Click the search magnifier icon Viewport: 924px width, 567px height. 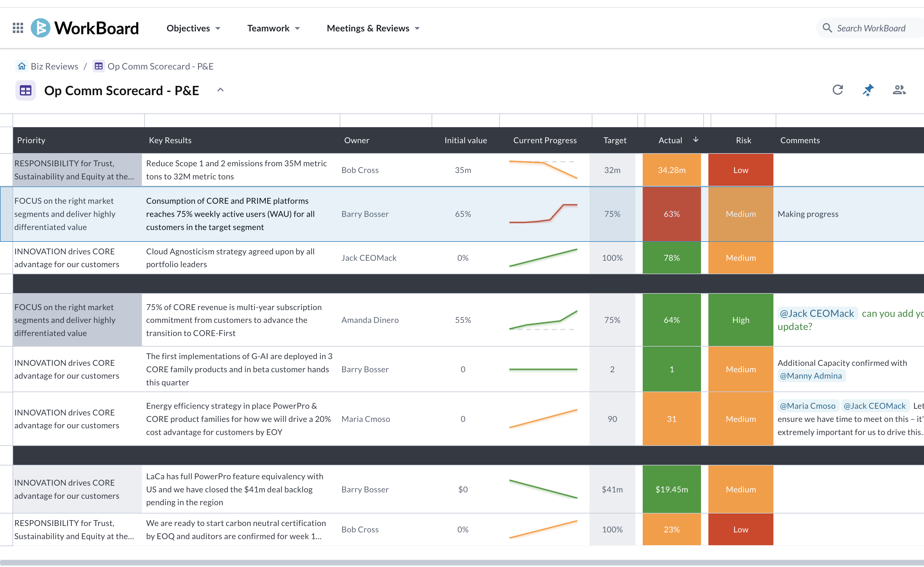click(x=827, y=28)
